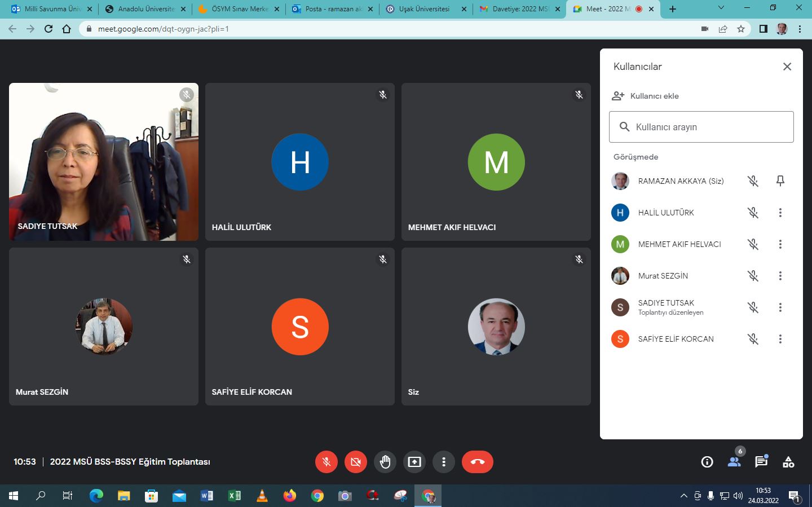The image size is (812, 507).
Task: Click the Kullanıcı arayın search field
Action: 701,127
